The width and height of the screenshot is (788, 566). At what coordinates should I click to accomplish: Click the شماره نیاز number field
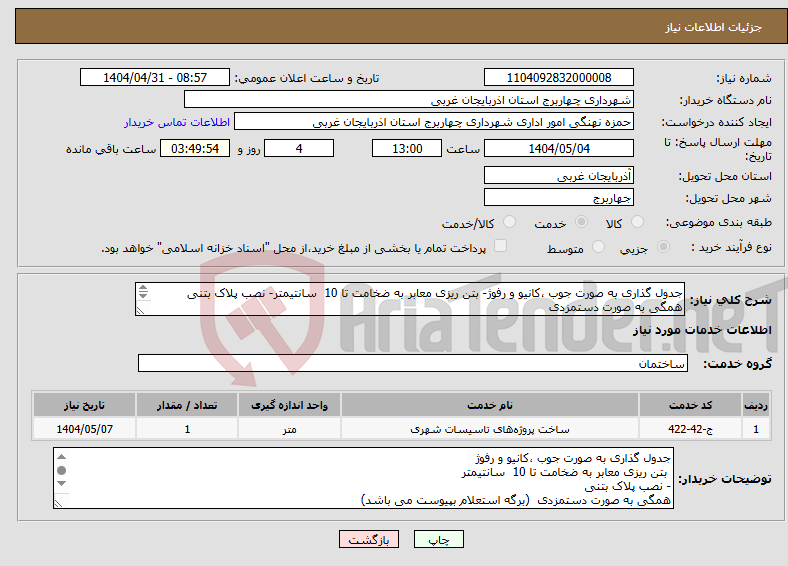559,77
